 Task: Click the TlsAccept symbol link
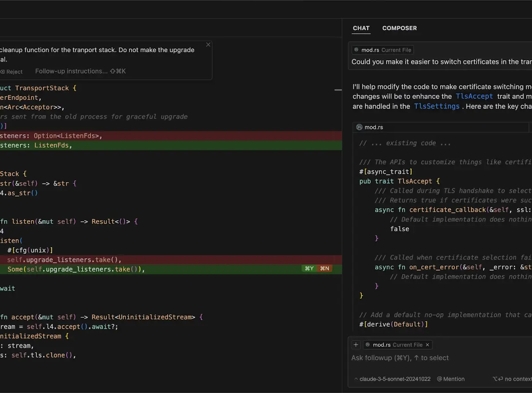[474, 96]
